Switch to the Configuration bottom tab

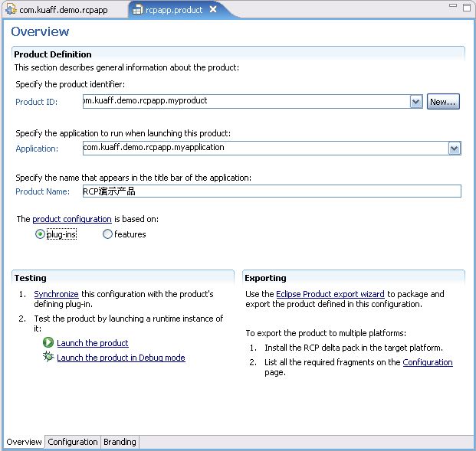pyautogui.click(x=73, y=442)
